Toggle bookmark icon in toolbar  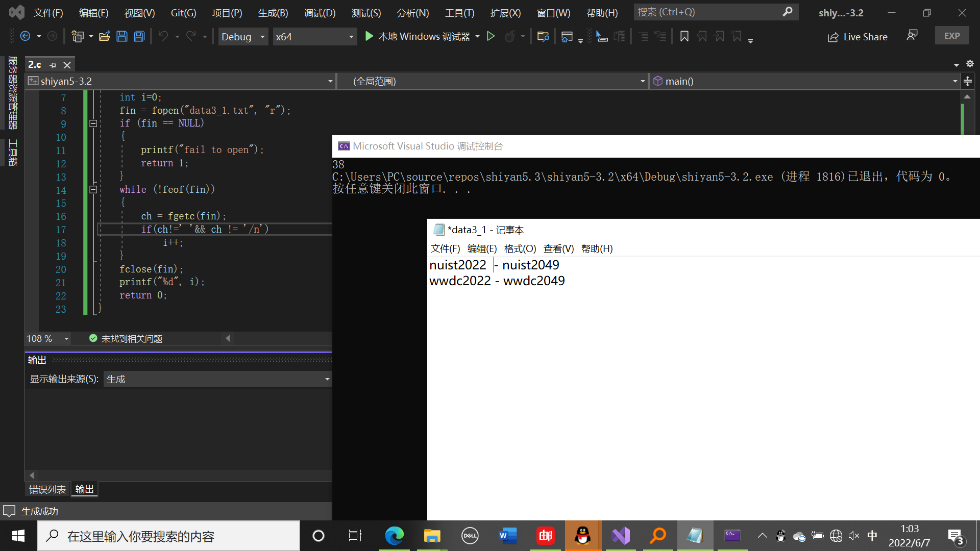click(684, 36)
